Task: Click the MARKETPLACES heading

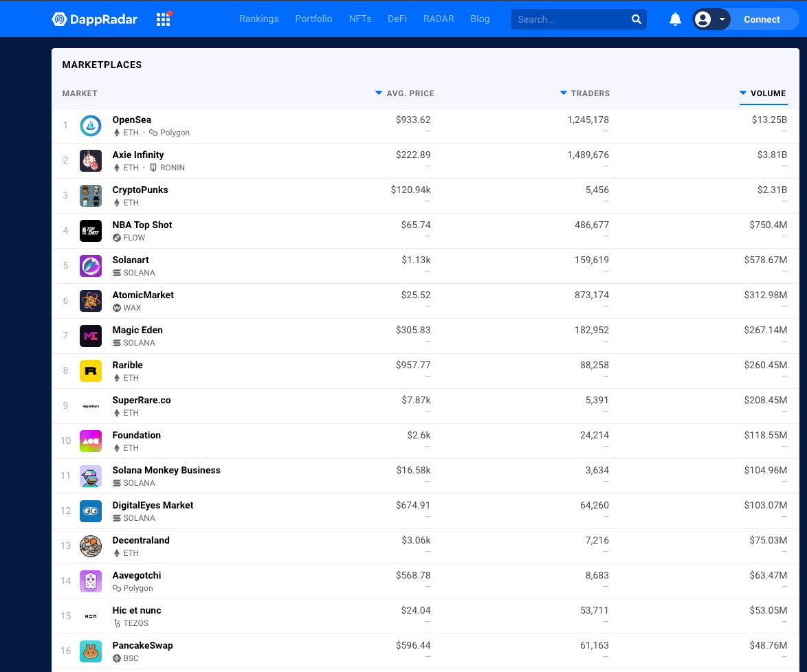Action: 102,65
